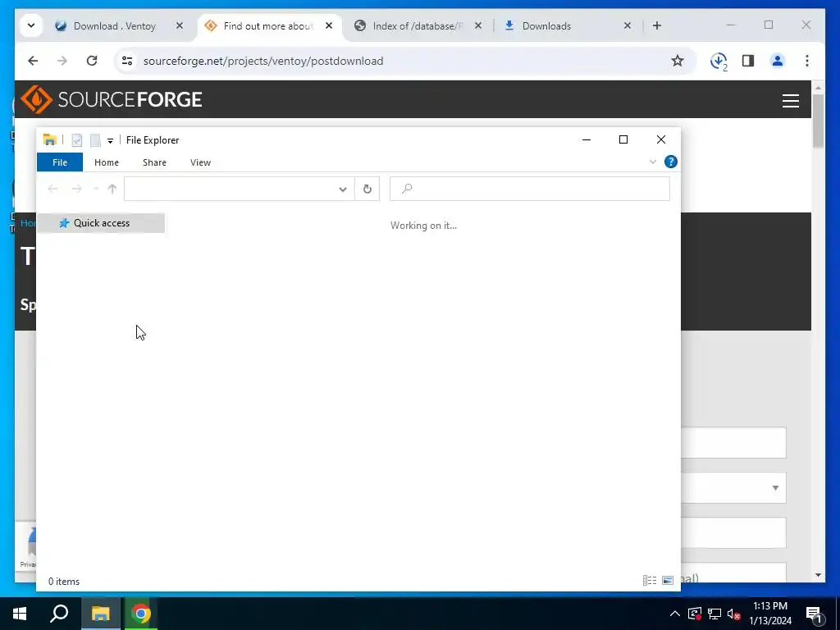The image size is (840, 630).
Task: Click New folder quick access toolbar icon
Action: tap(95, 140)
